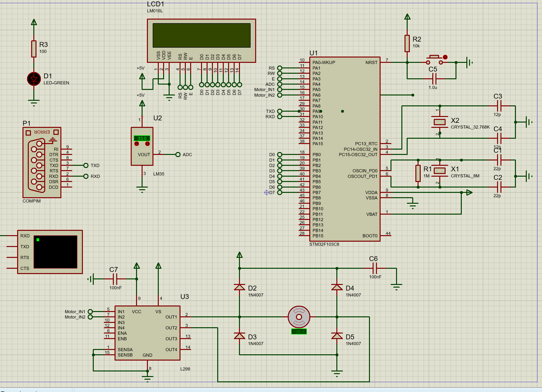542x392 pixels.
Task: Select the COMPIM DB9 connector symbol
Action: (x=37, y=165)
